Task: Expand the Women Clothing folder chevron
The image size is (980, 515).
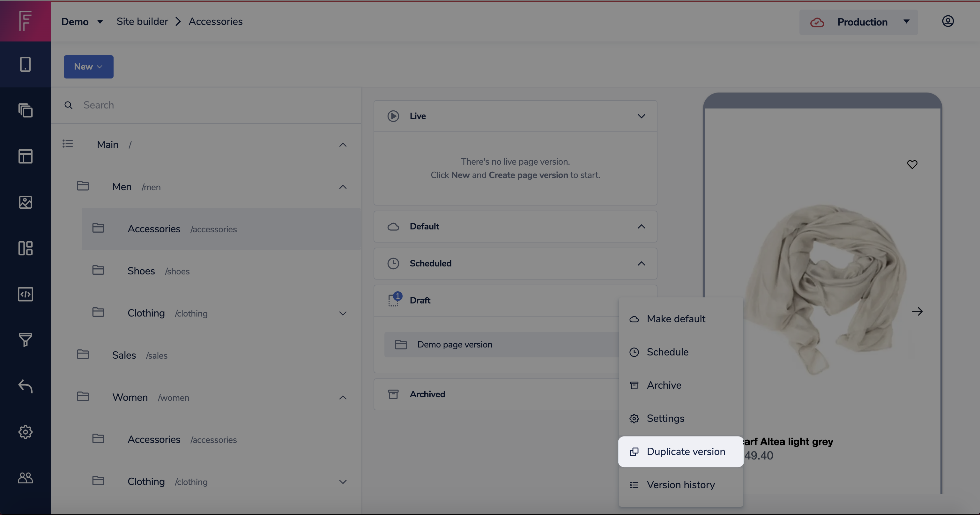Action: point(343,482)
